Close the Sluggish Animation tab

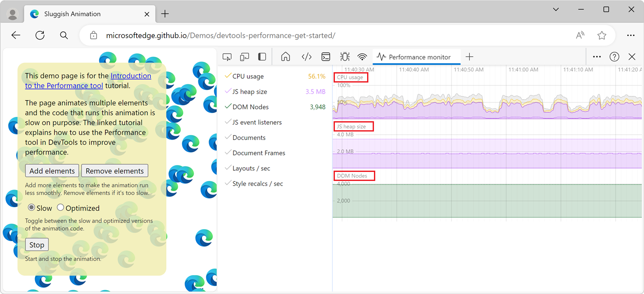click(x=146, y=14)
